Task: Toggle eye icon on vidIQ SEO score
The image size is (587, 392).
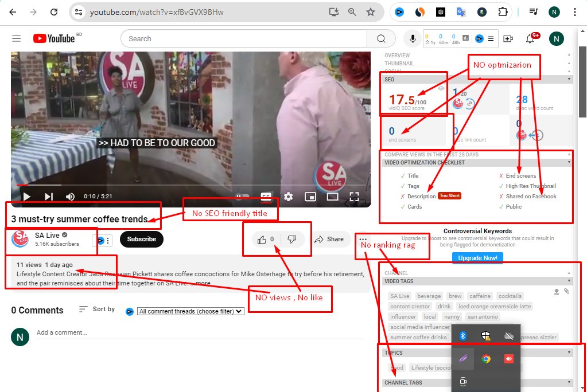Action: (441, 88)
